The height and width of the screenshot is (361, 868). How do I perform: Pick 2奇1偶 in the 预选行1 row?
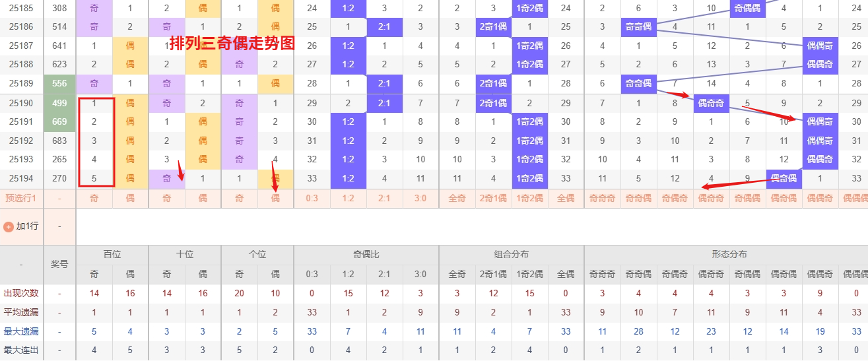click(x=493, y=198)
